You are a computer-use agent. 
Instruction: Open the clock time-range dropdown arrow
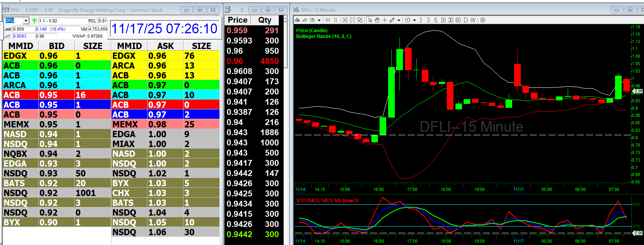click(414, 20)
